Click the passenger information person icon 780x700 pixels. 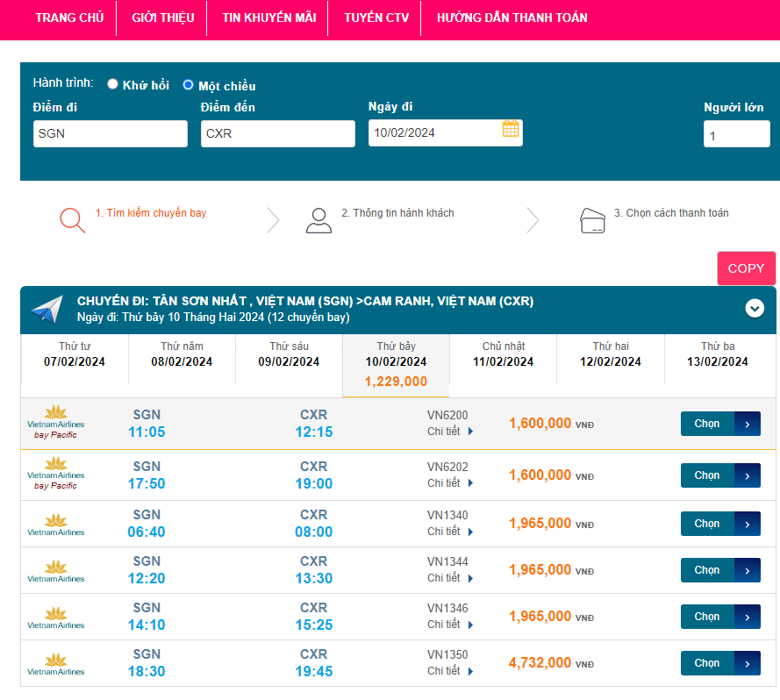[318, 219]
